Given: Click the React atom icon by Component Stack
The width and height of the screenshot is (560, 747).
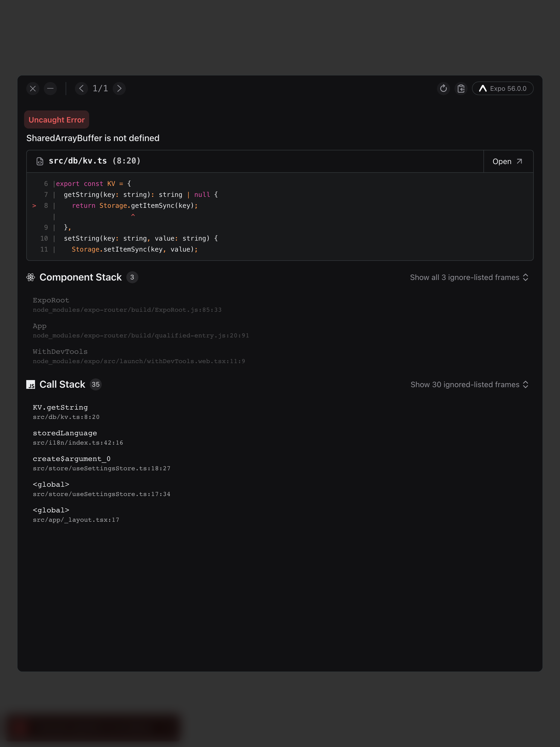Looking at the screenshot, I should [31, 277].
